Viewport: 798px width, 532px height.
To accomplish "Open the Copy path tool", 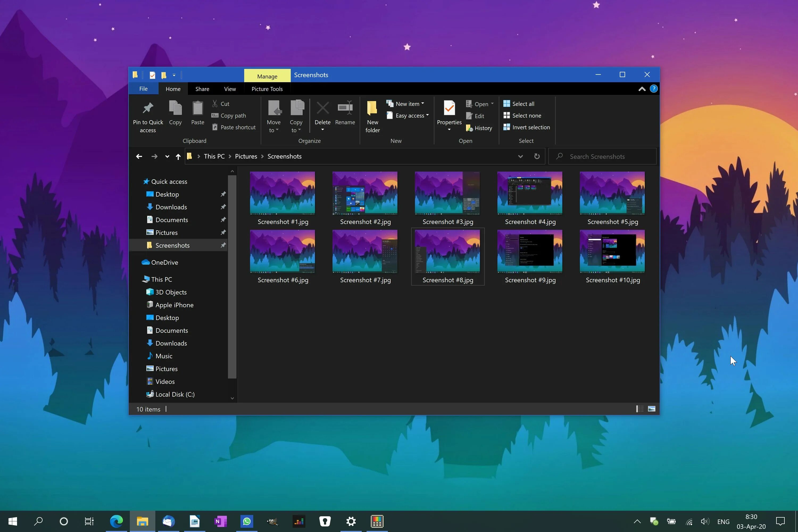I will click(x=233, y=115).
